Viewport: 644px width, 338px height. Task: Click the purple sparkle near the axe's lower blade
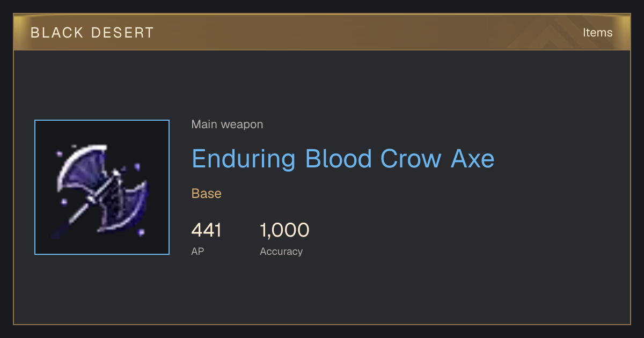(x=141, y=232)
